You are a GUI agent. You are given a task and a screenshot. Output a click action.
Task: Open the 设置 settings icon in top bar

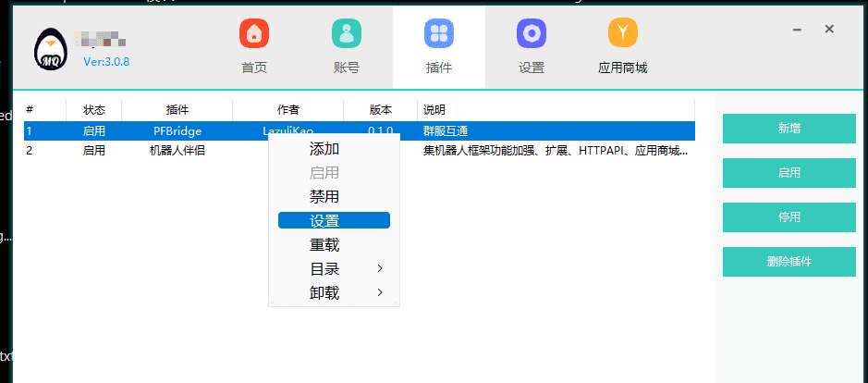pos(532,33)
